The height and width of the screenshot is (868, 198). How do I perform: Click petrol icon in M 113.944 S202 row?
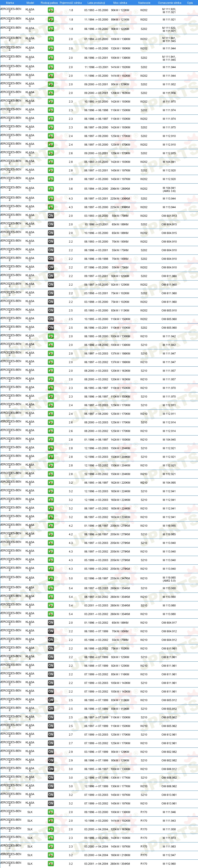(51, 199)
